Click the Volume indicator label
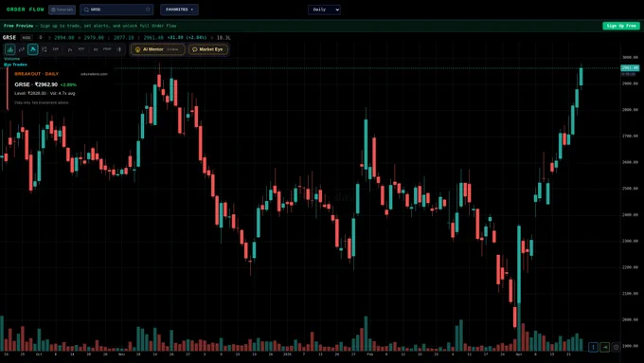The width and height of the screenshot is (644, 363). (x=12, y=59)
